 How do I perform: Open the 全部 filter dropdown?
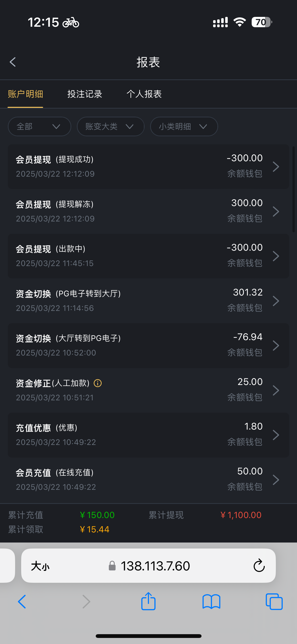coord(39,126)
